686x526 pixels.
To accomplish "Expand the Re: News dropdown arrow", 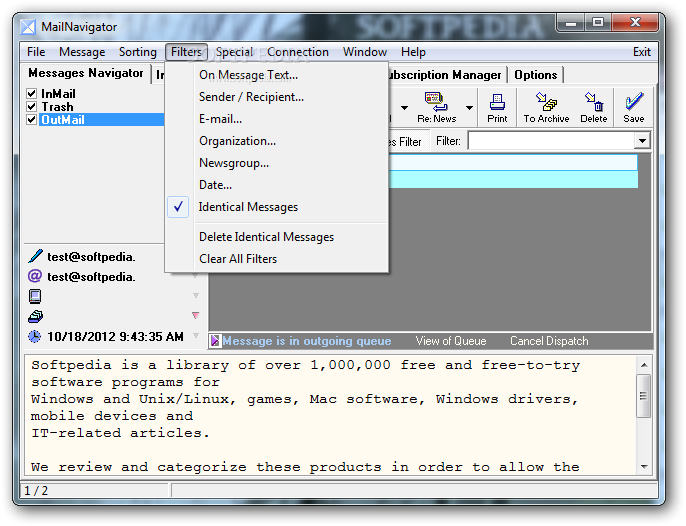I will 469,108.
